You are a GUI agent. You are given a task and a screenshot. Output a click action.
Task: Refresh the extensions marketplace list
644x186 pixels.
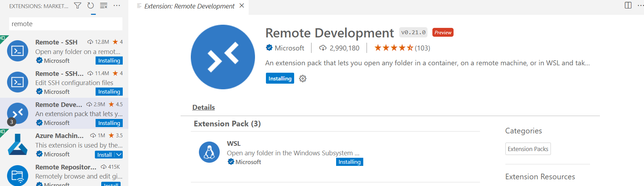[91, 6]
